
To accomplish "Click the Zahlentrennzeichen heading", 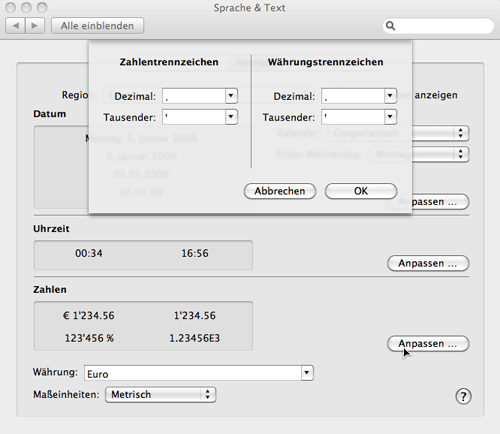I will click(169, 62).
